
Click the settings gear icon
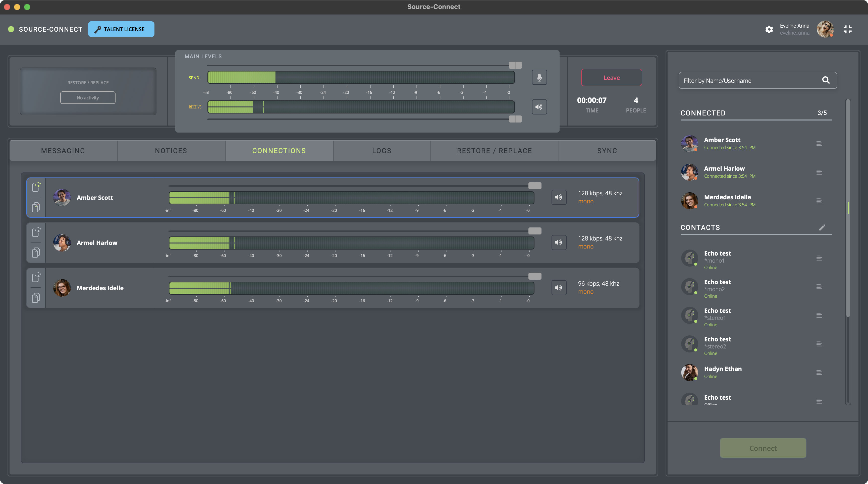769,29
